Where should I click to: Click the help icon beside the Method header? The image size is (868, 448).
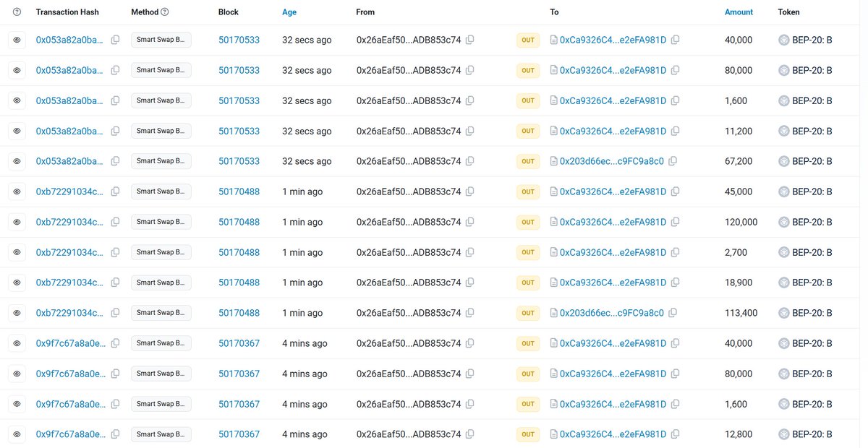[165, 12]
